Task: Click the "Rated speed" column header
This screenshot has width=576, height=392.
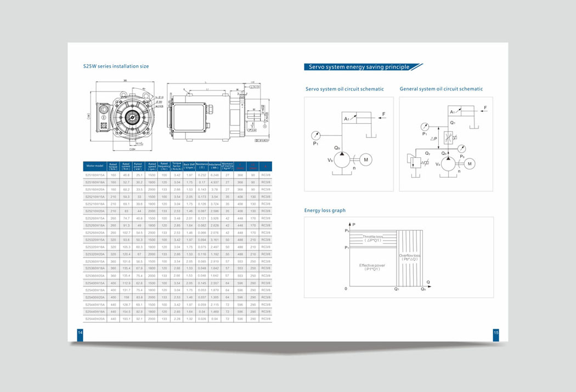Action: 151,165
